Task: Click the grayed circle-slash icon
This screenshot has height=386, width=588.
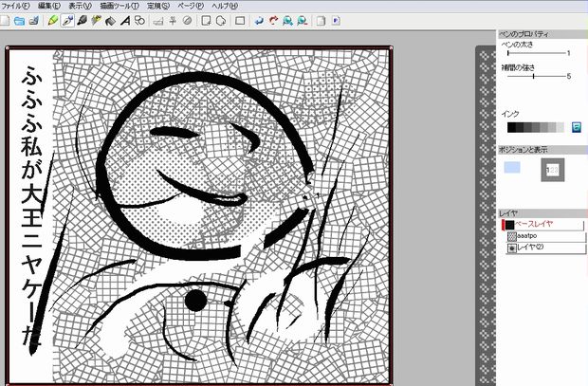Action: tap(187, 21)
